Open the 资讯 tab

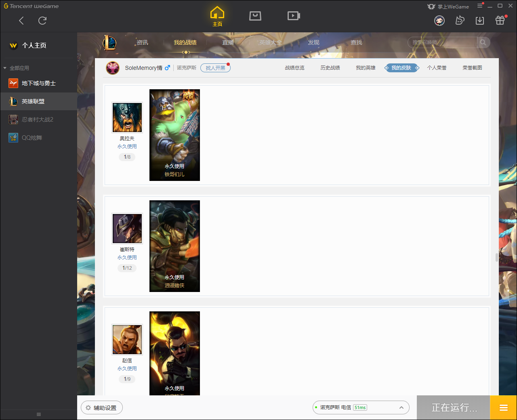(x=142, y=42)
